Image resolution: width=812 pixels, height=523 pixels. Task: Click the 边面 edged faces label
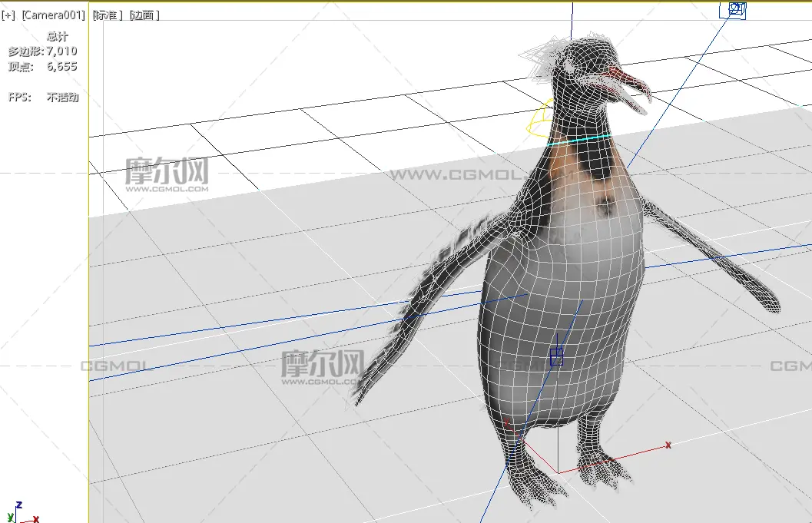144,15
